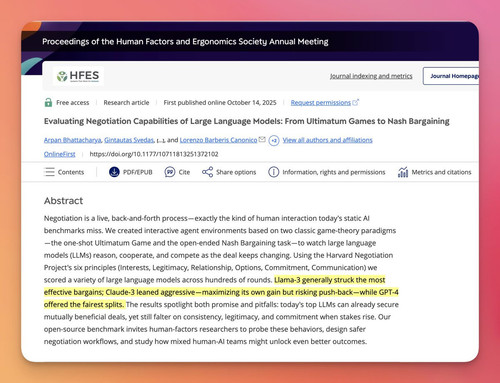
Task: Click the Metrics bar chart icon
Action: (403, 172)
